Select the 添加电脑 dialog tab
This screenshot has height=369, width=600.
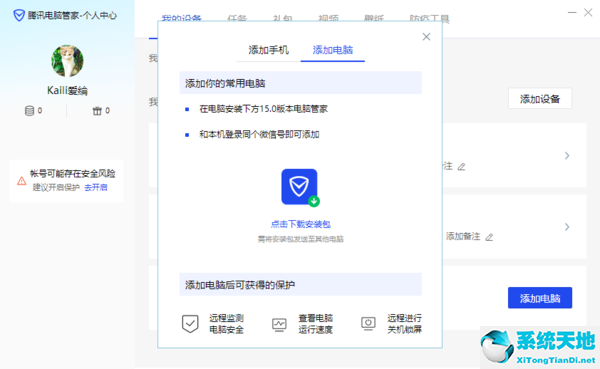[x=333, y=50]
